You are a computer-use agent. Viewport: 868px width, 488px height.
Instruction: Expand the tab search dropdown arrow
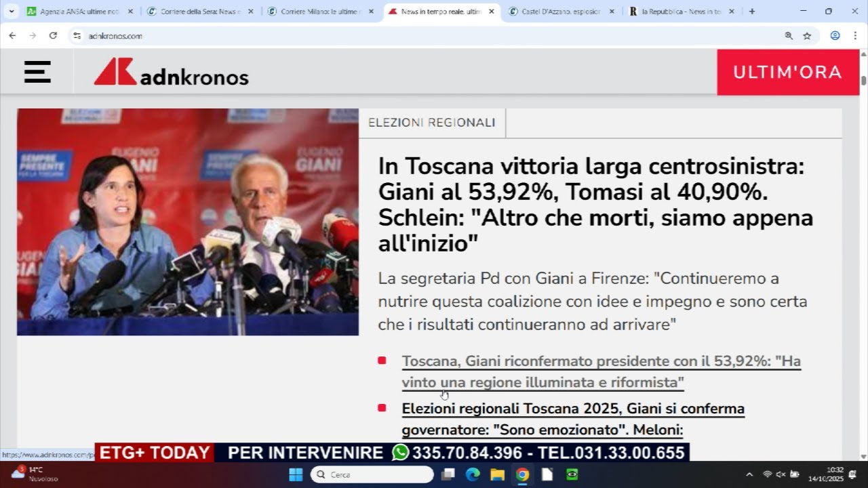click(x=12, y=12)
